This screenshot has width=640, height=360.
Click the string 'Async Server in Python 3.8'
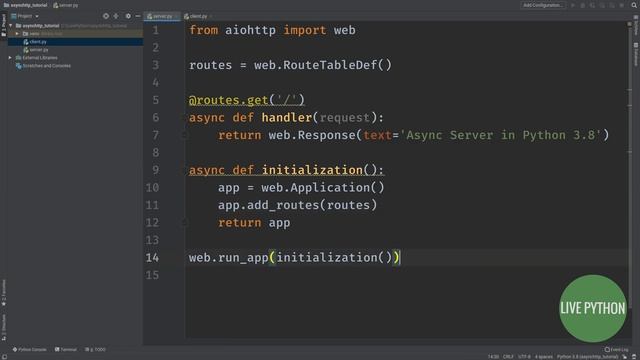point(500,135)
